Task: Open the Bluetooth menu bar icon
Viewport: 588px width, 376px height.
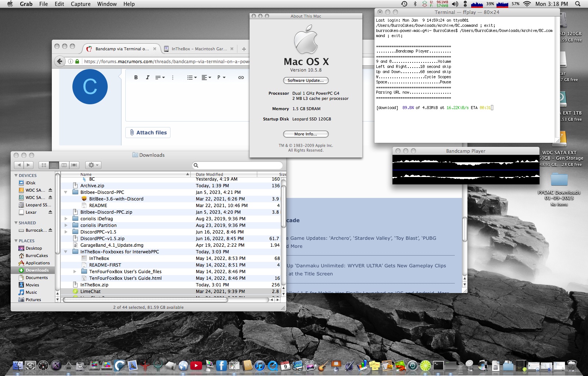Action: click(x=415, y=4)
